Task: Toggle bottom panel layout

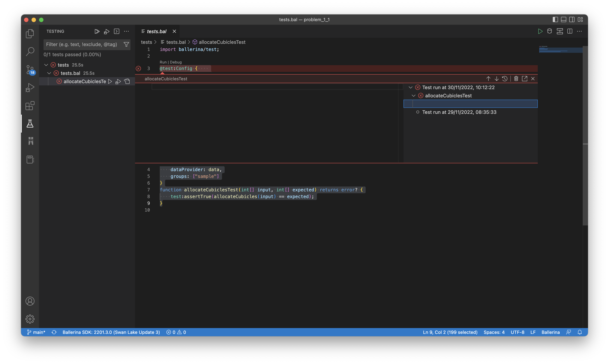Action: point(564,20)
